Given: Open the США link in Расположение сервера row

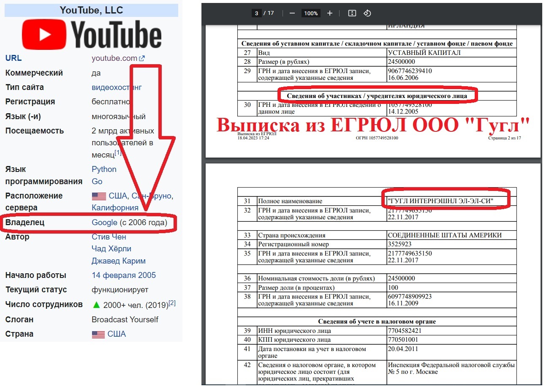Looking at the screenshot, I should tap(118, 196).
